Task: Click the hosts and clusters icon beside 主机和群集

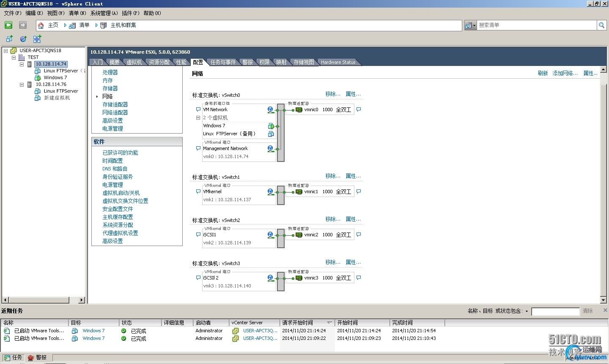Action: tap(103, 25)
